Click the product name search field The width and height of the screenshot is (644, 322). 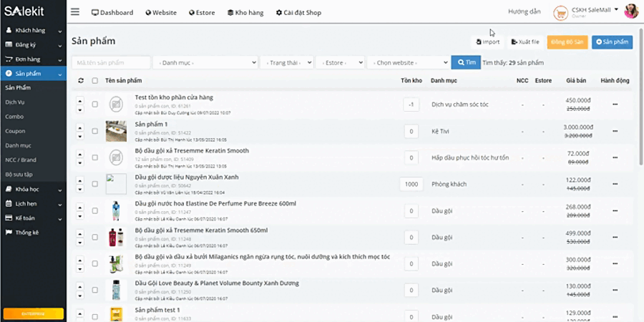(111, 63)
